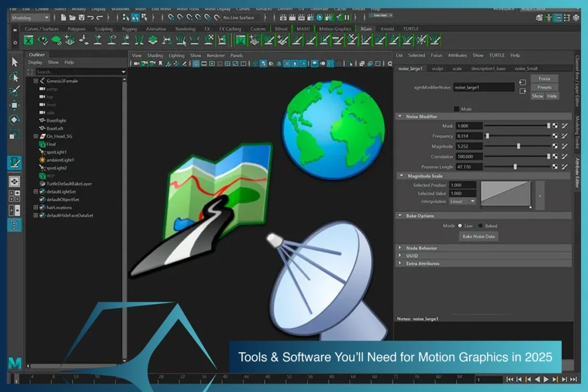Activate the Rotate tool in toolbox
This screenshot has width=588, height=392.
[15, 120]
